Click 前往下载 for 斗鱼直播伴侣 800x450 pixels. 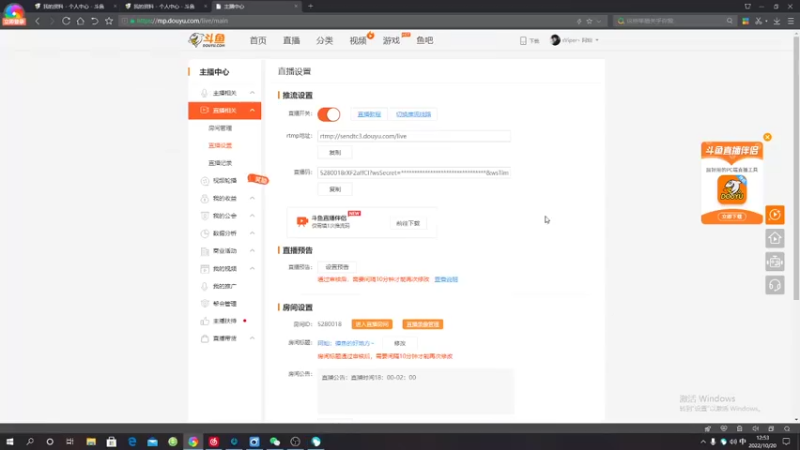click(408, 223)
